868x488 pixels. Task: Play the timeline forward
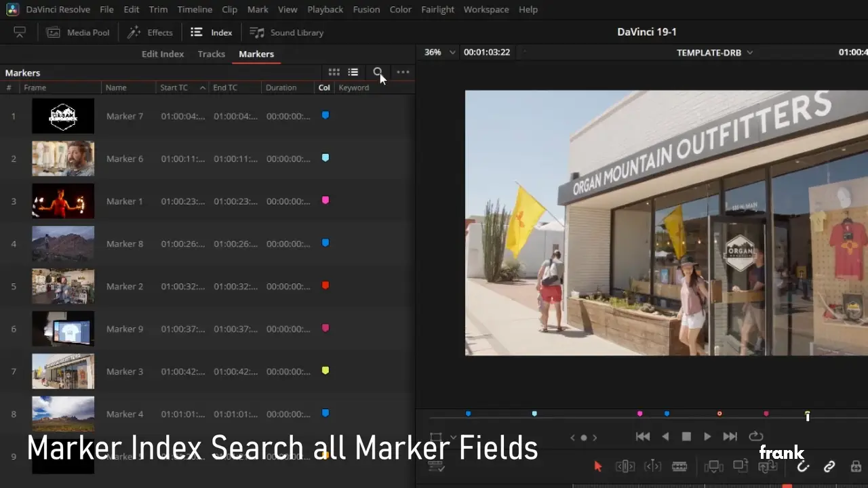[707, 437]
